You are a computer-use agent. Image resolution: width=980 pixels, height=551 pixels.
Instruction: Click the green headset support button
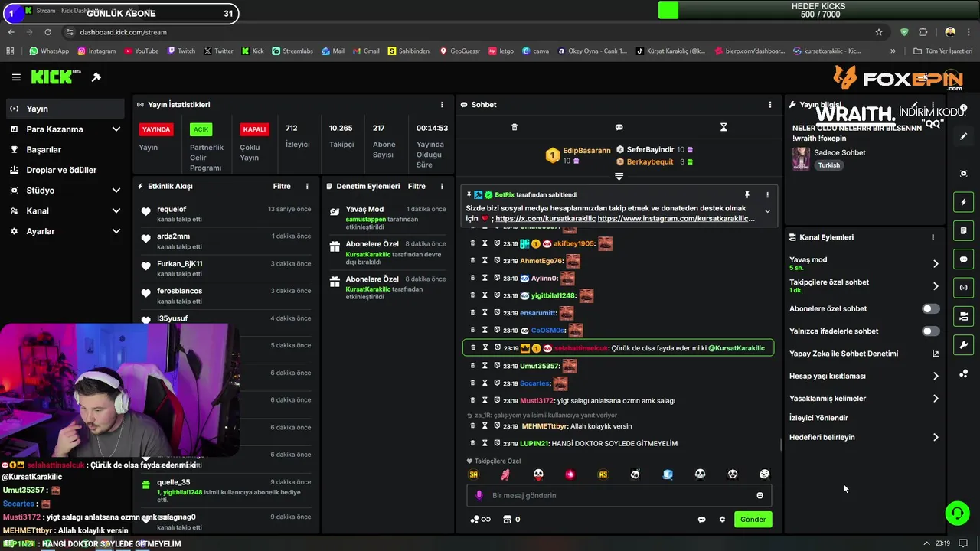coord(957,513)
